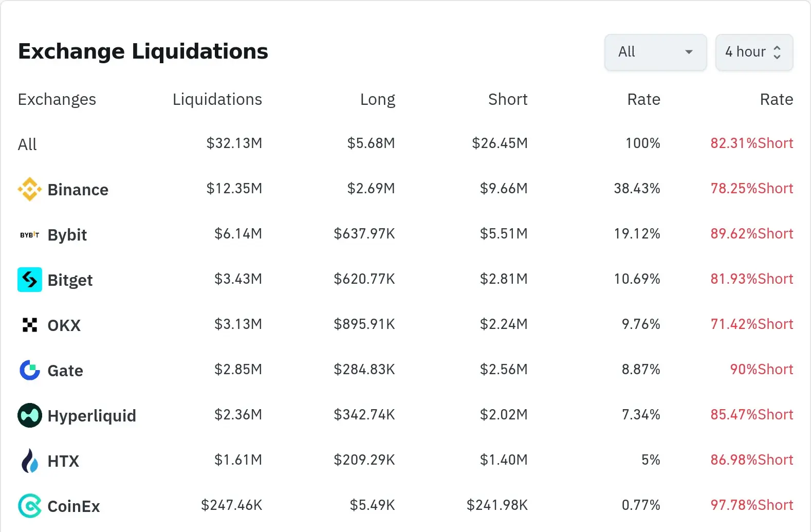Viewport: 811px width, 532px height.
Task: Click the Binance logo icon
Action: coord(30,189)
